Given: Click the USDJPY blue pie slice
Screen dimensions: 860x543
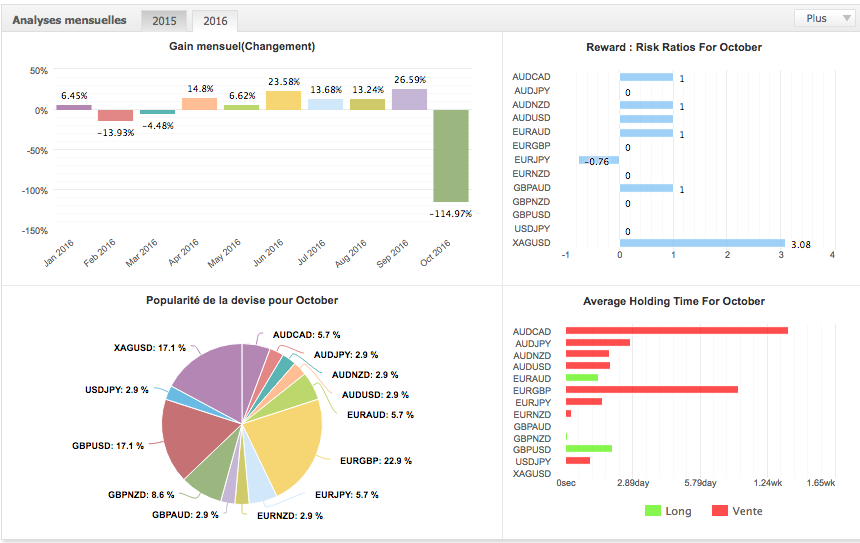Looking at the screenshot, I should tap(178, 396).
